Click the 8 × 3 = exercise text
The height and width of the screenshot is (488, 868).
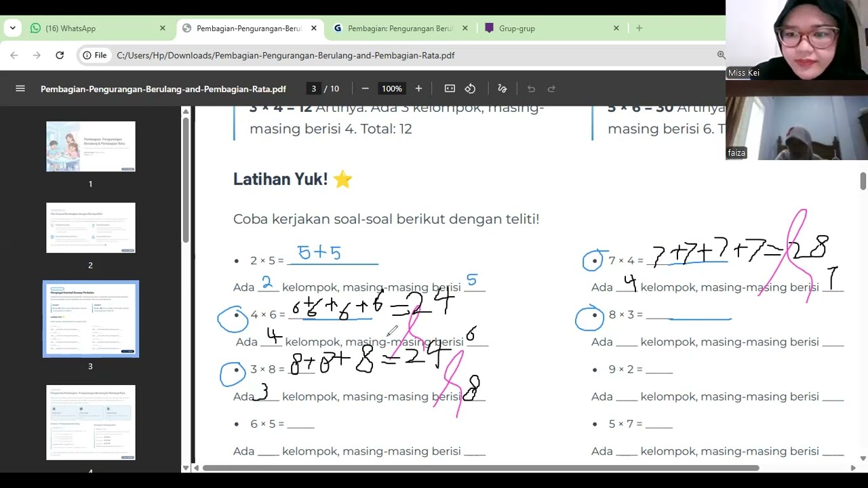(x=625, y=314)
